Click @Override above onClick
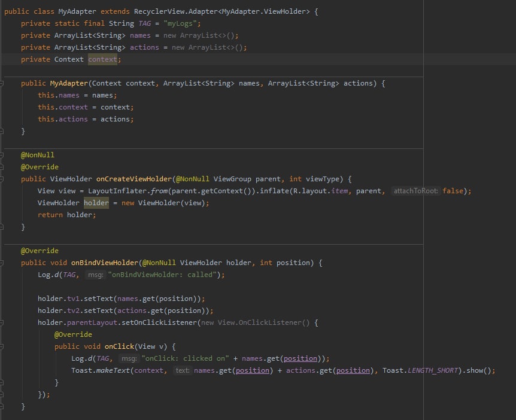Viewport: 516px width, 420px height. (x=73, y=334)
